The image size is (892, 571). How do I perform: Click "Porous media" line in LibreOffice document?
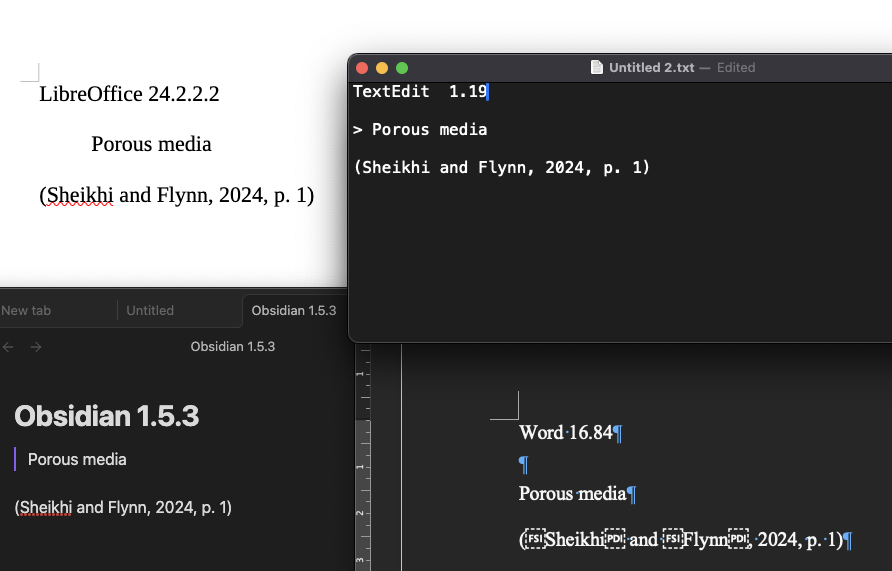tap(151, 144)
